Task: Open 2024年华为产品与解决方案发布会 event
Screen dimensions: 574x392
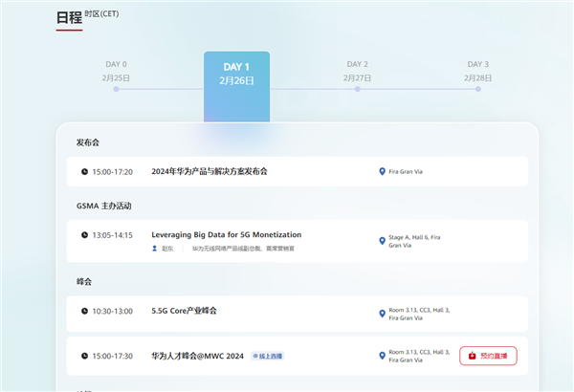Action: pos(210,172)
